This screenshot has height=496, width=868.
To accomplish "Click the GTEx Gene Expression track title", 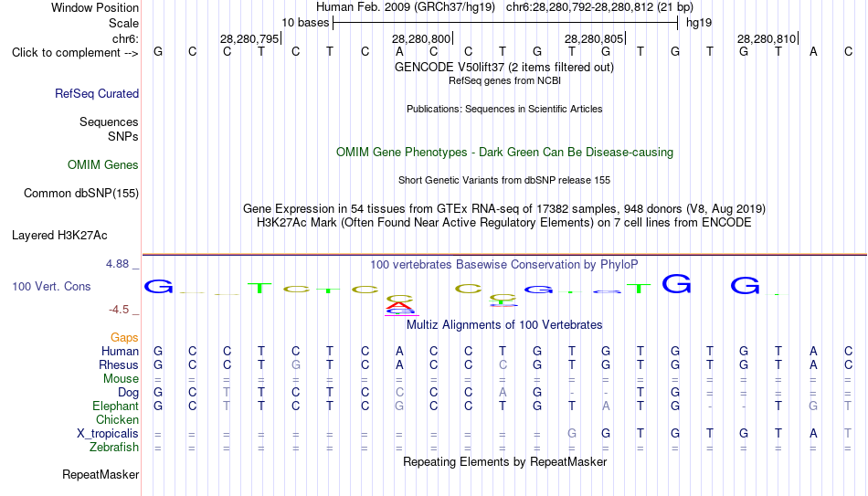I will pos(504,208).
